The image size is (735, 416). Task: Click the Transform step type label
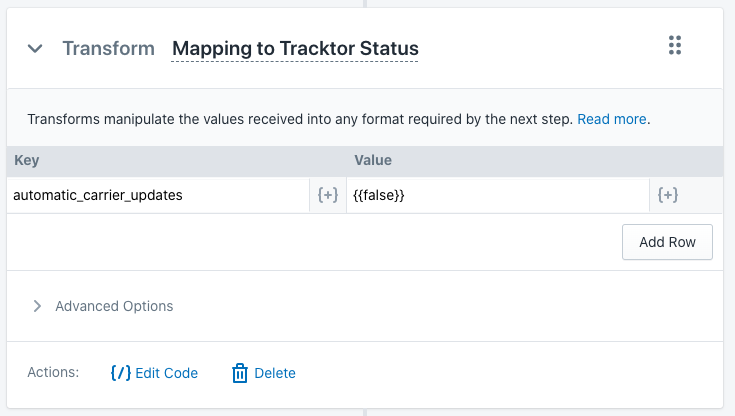click(x=109, y=49)
